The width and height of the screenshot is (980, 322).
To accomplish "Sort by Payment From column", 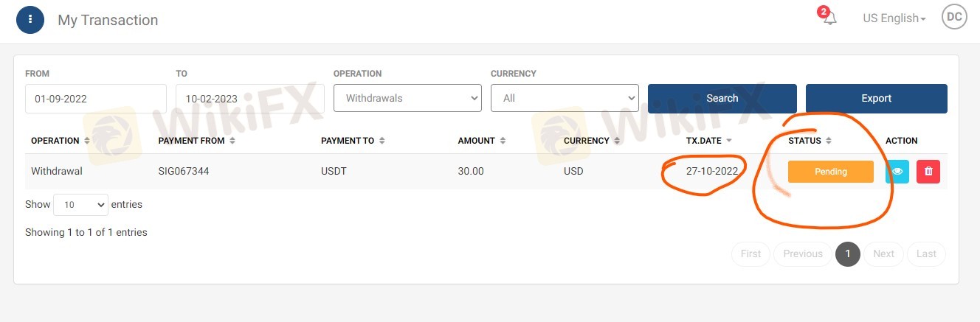I will click(x=232, y=141).
